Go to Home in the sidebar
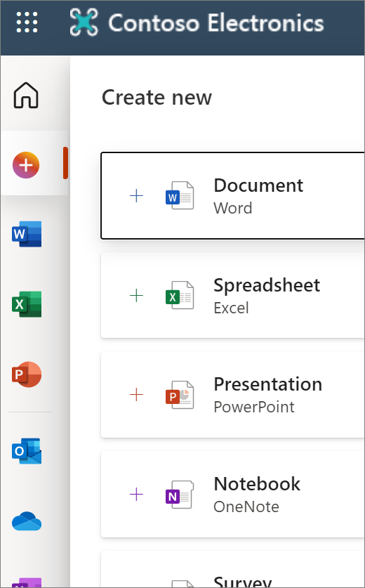Viewport: 365px width, 588px height. 26,96
